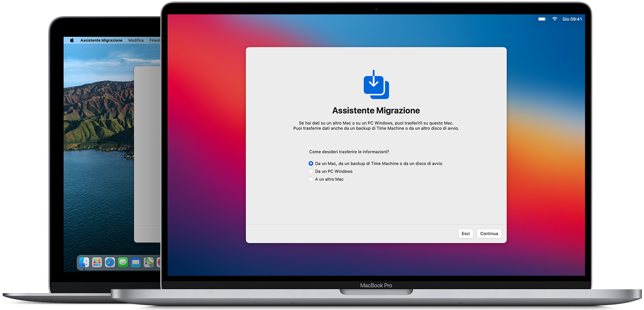Image resolution: width=644 pixels, height=310 pixels.
Task: Open the Apple menu
Action: [72, 41]
